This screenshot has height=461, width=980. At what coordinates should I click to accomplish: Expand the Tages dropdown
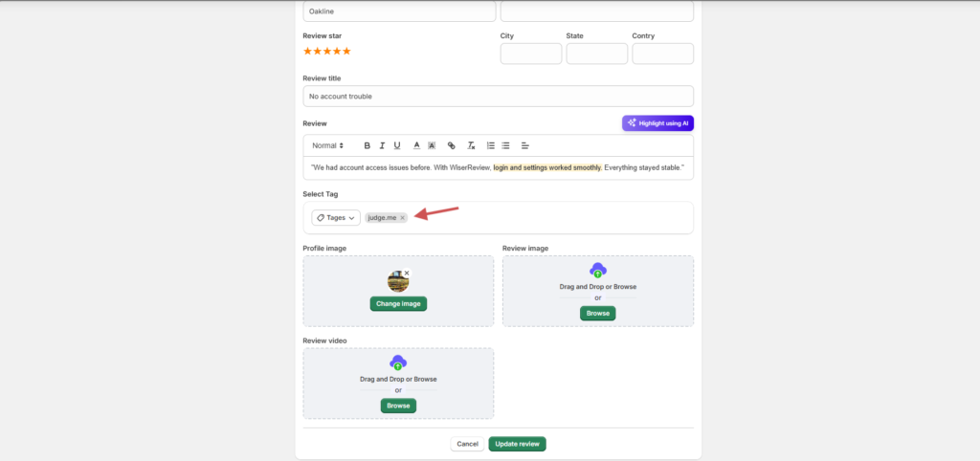coord(336,218)
